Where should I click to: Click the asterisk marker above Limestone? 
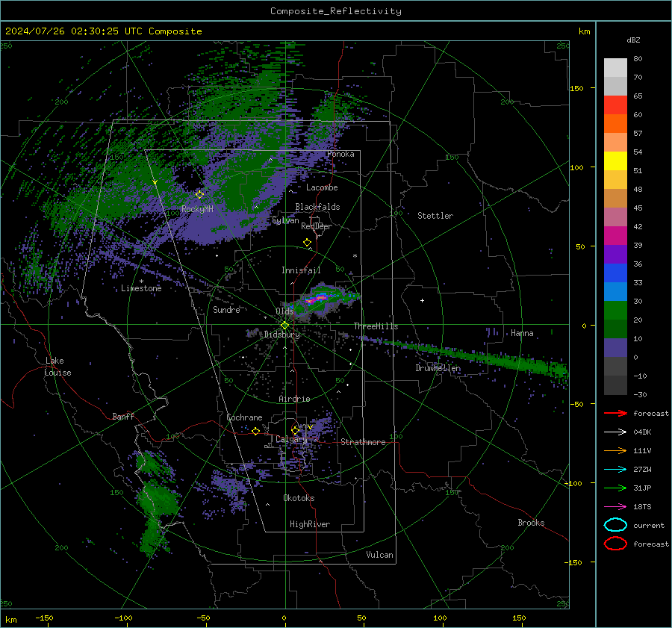(141, 282)
